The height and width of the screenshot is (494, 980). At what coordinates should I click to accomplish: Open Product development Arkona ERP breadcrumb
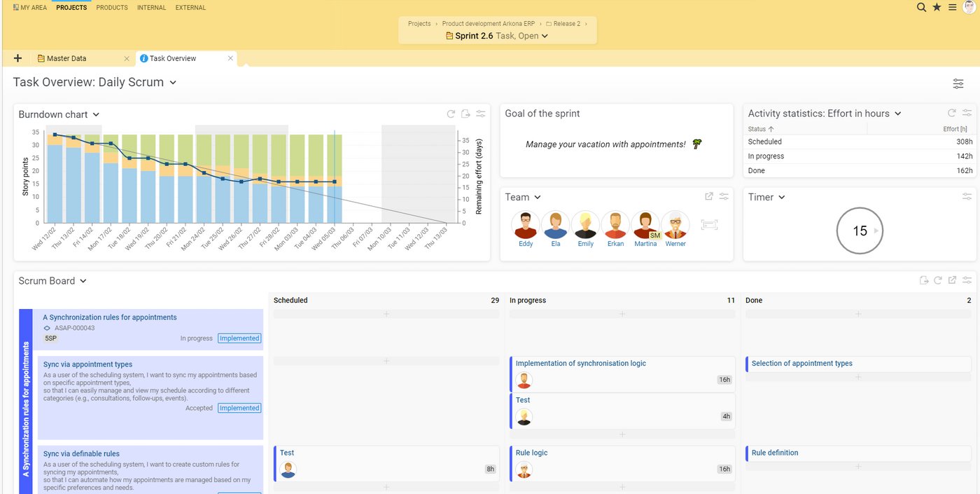489,24
